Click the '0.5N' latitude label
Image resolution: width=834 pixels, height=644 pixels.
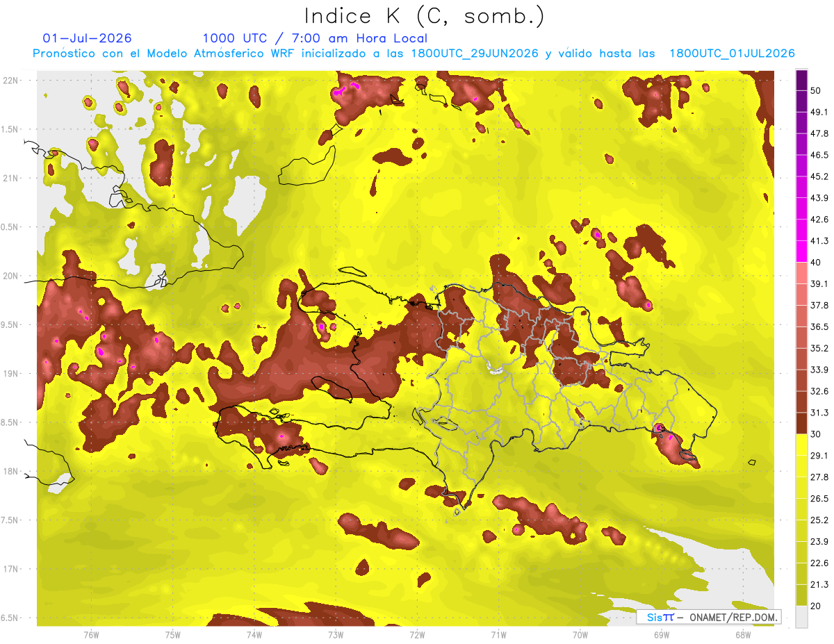10,227
